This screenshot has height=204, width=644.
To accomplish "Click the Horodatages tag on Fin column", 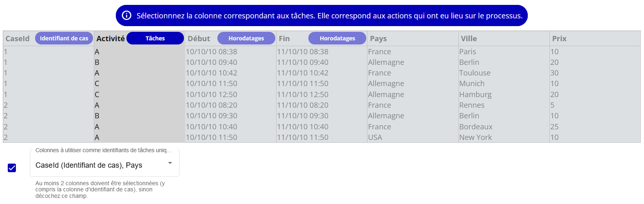I will pos(337,38).
